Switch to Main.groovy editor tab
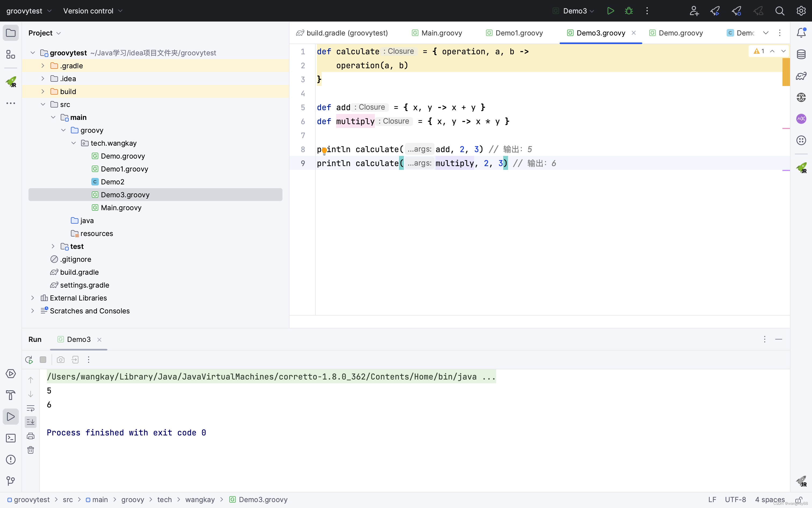Viewport: 812px width, 508px height. pyautogui.click(x=437, y=33)
